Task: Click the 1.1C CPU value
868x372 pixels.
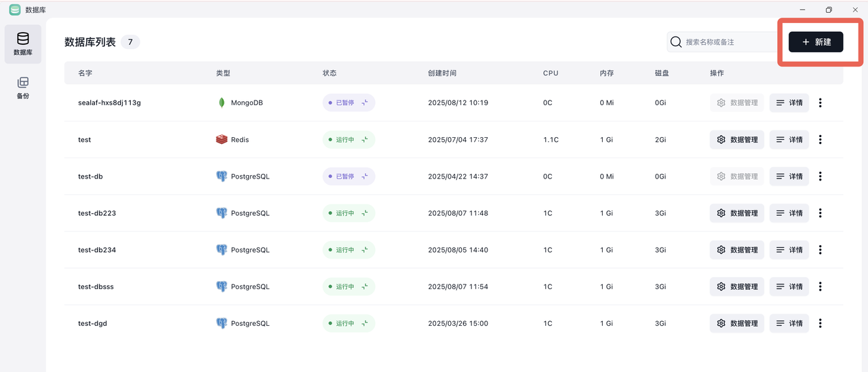Action: pos(551,139)
